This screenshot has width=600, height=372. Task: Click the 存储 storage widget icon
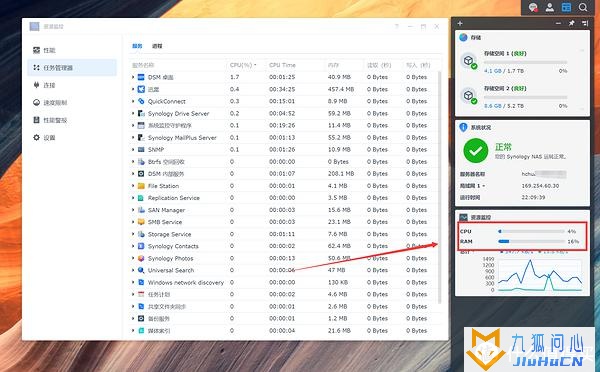click(x=463, y=37)
